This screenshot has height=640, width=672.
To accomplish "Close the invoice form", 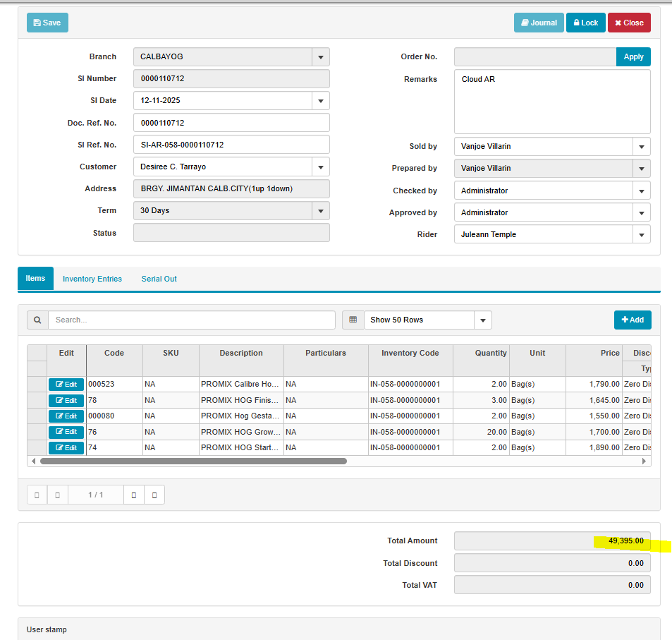I will 629,23.
